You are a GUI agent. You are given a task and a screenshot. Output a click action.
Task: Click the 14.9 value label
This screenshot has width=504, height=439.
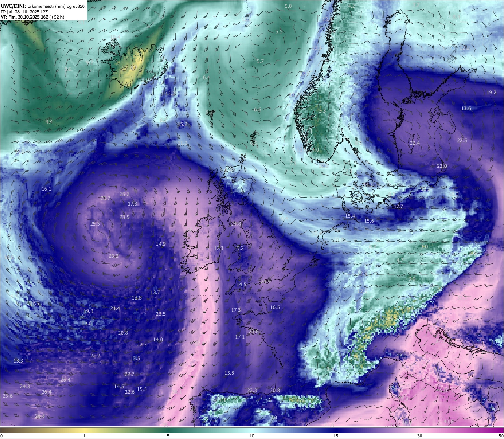pyautogui.click(x=161, y=244)
